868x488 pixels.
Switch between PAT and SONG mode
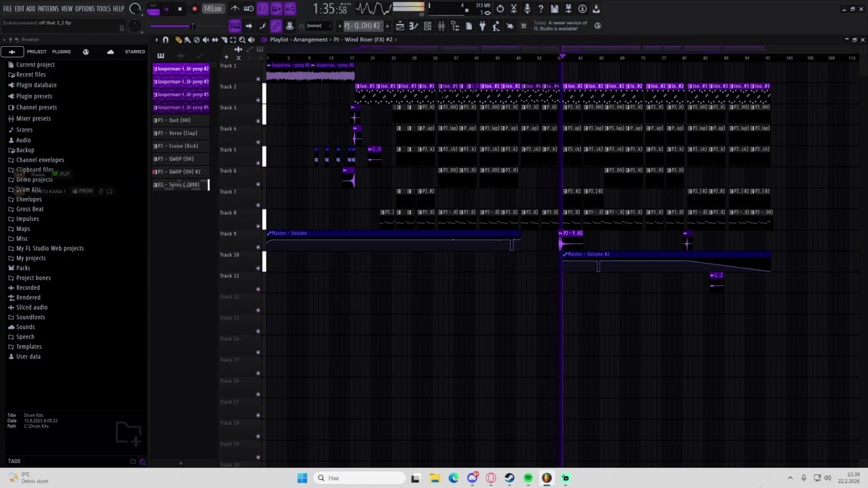(x=153, y=9)
